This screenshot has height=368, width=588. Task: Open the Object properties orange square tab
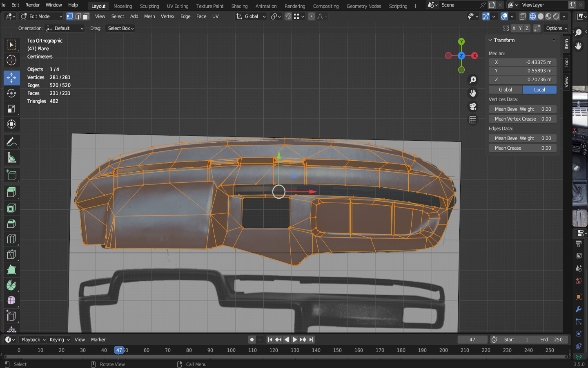pos(579,296)
